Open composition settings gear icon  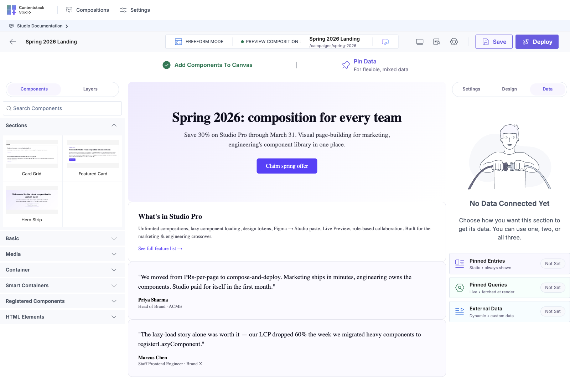pyautogui.click(x=454, y=42)
